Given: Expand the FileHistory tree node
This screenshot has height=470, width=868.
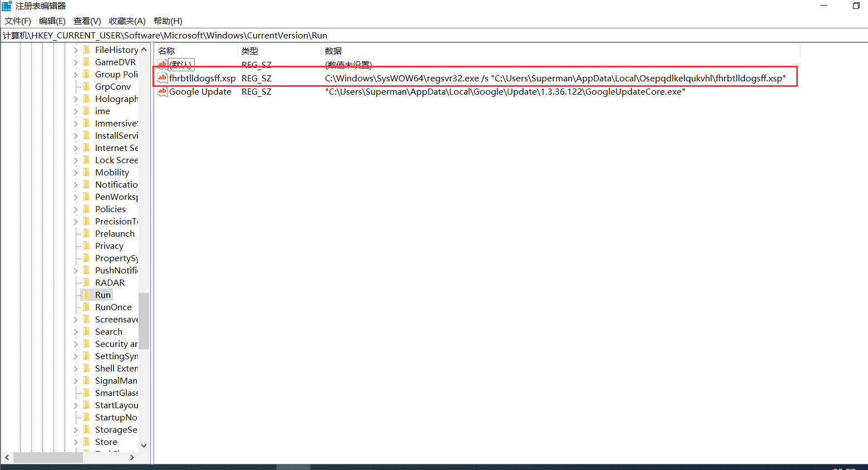Looking at the screenshot, I should point(76,50).
